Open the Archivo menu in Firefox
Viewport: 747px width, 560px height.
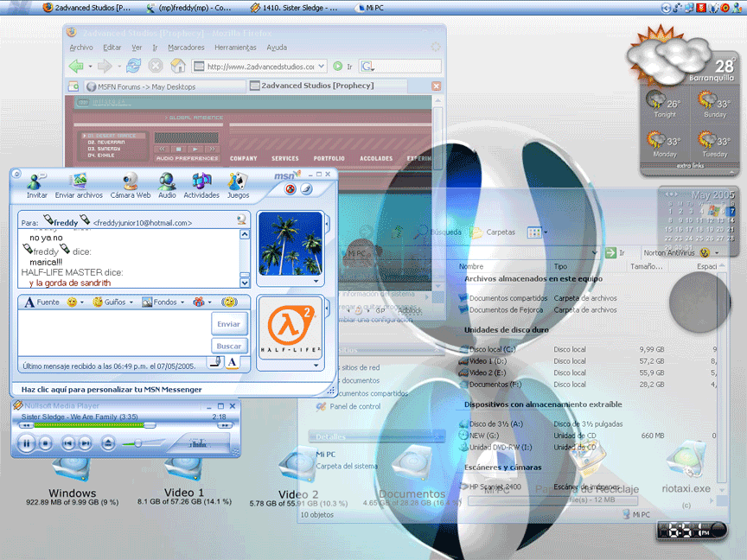click(81, 48)
